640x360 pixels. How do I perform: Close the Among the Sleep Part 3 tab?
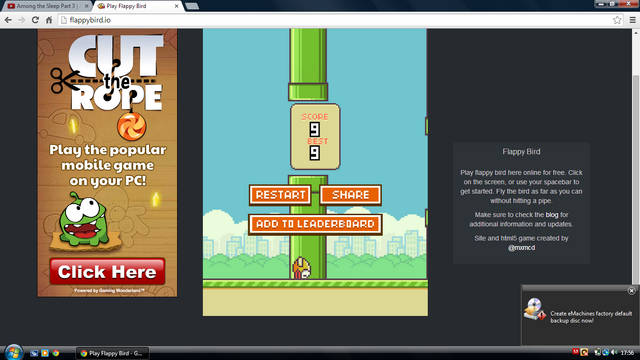tap(86, 6)
